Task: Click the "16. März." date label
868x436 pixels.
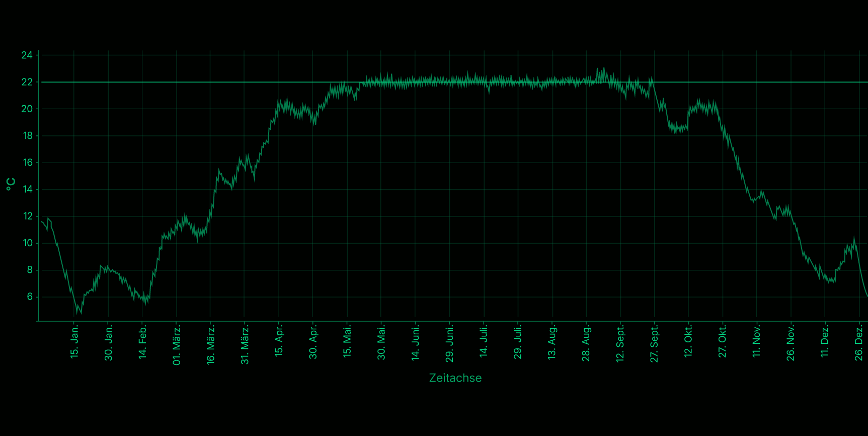Action: pyautogui.click(x=211, y=345)
